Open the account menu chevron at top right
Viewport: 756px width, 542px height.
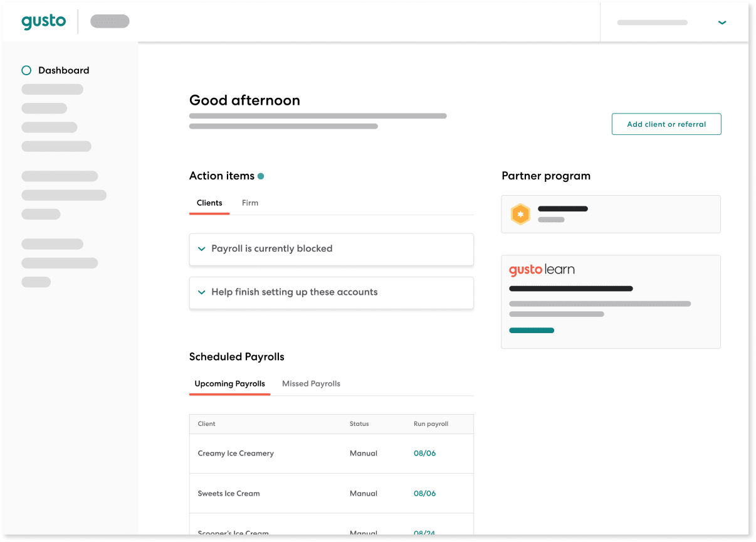pos(722,23)
